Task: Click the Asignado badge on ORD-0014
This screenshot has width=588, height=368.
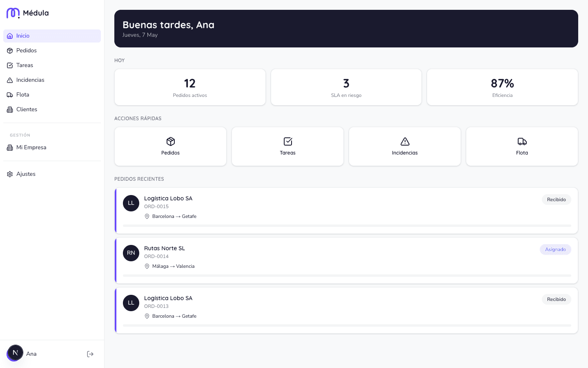Action: coord(555,249)
